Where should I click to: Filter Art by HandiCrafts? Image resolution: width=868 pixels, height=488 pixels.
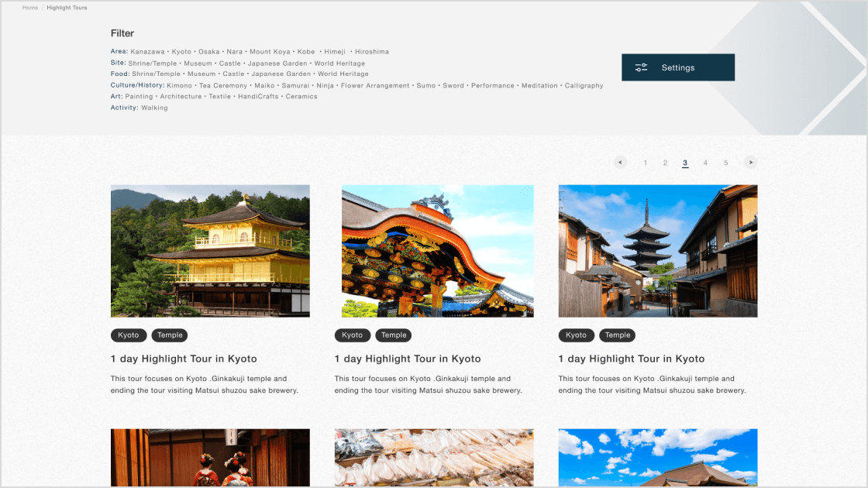point(258,96)
